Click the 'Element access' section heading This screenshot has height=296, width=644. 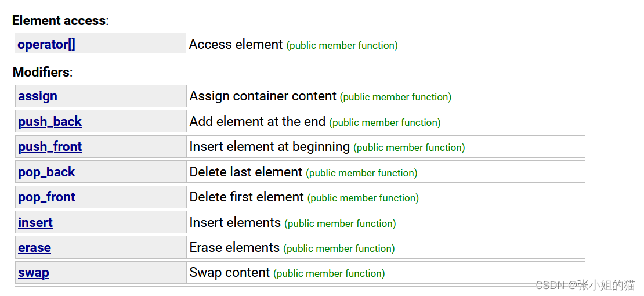pos(59,20)
